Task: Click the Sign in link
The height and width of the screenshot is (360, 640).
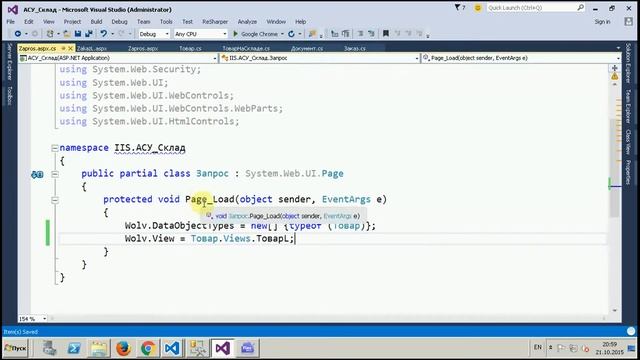Action: [x=602, y=22]
